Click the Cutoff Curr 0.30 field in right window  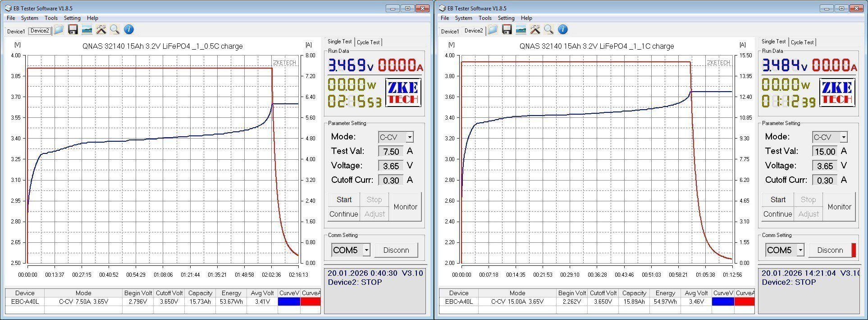pyautogui.click(x=825, y=181)
